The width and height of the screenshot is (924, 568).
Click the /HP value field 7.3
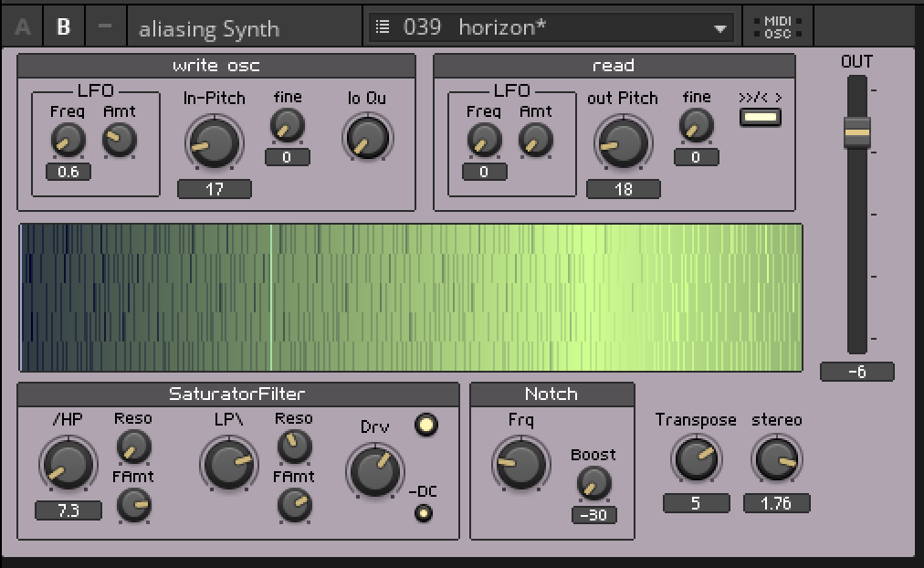pos(68,510)
